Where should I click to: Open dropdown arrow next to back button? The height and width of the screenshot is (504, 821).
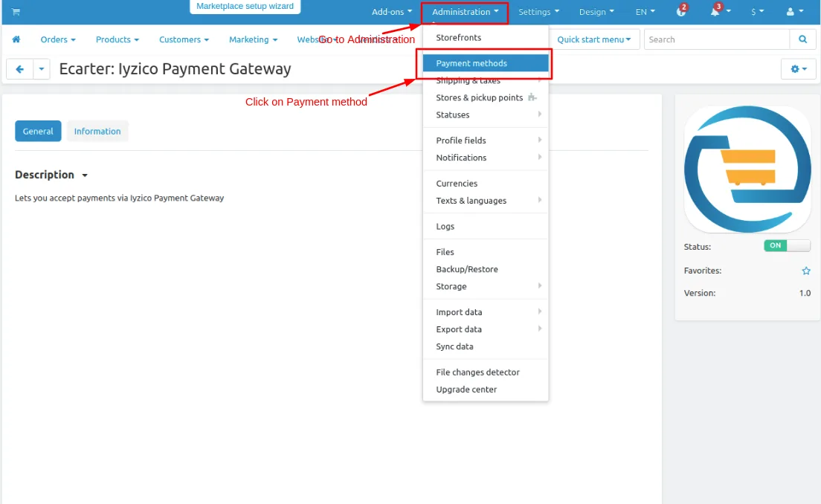pyautogui.click(x=42, y=69)
